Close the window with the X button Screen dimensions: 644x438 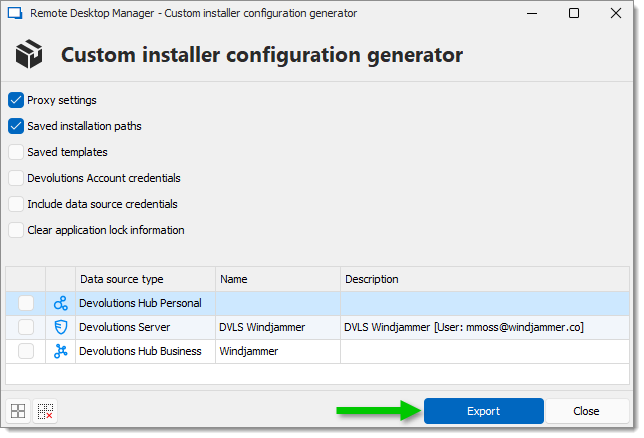tap(616, 13)
